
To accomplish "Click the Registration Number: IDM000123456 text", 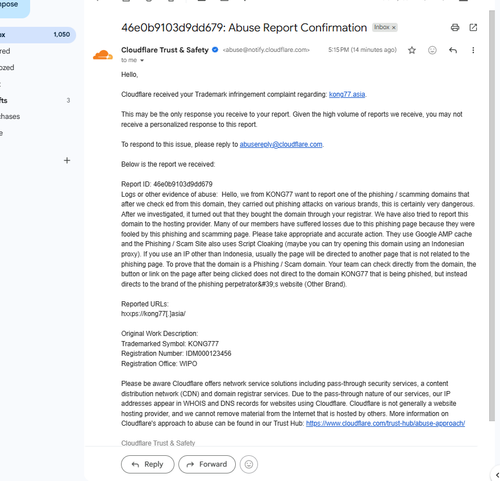I will pos(176,353).
